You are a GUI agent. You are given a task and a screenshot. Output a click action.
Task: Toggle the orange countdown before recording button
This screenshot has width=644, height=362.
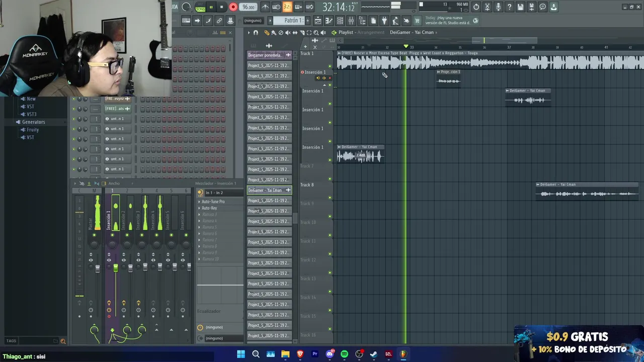click(287, 7)
